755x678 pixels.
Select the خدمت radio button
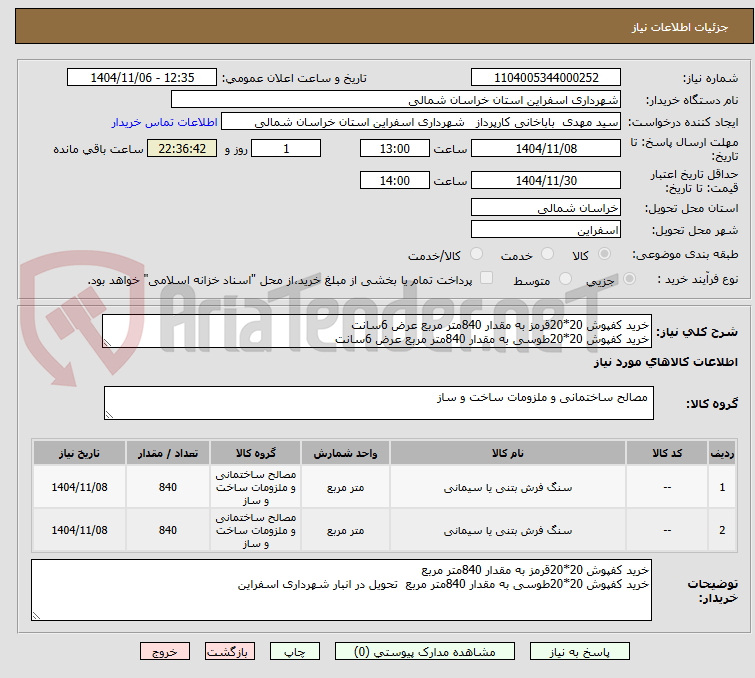547,254
